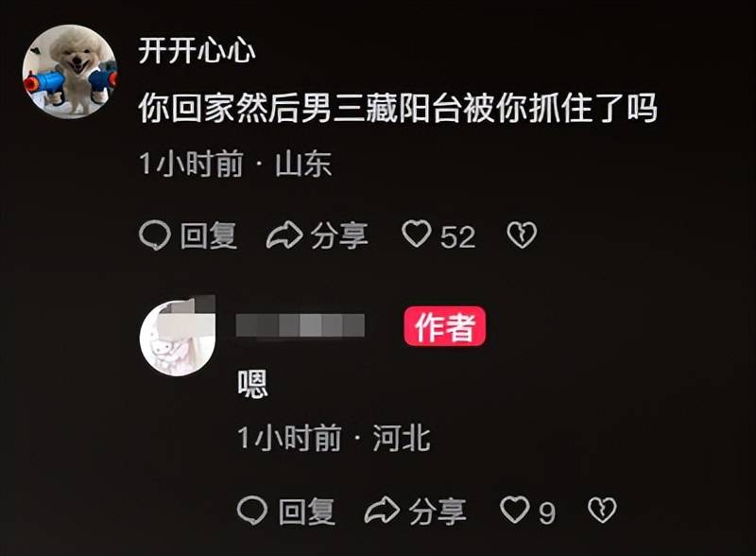The height and width of the screenshot is (556, 756).
Task: Open the author's blurred avatar
Action: 178,337
